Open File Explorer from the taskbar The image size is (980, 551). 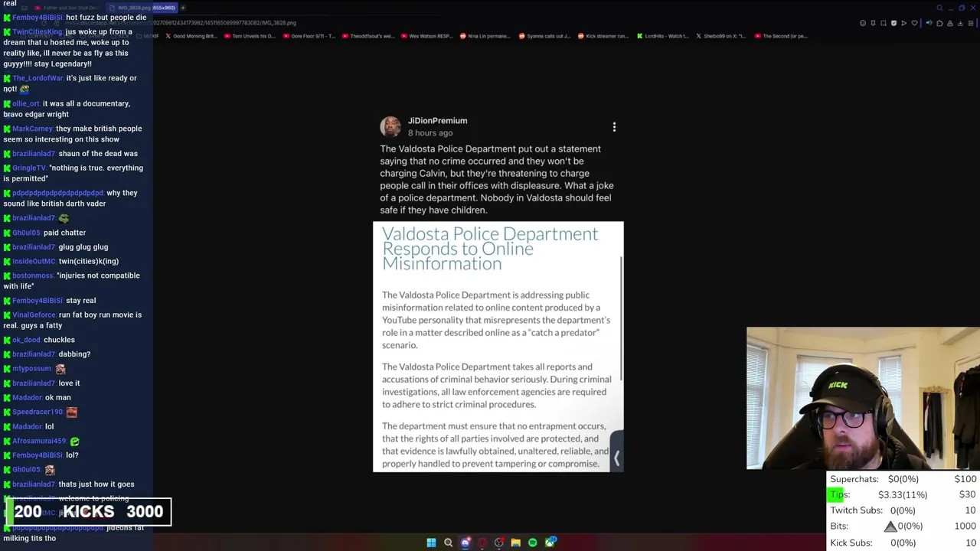[516, 543]
